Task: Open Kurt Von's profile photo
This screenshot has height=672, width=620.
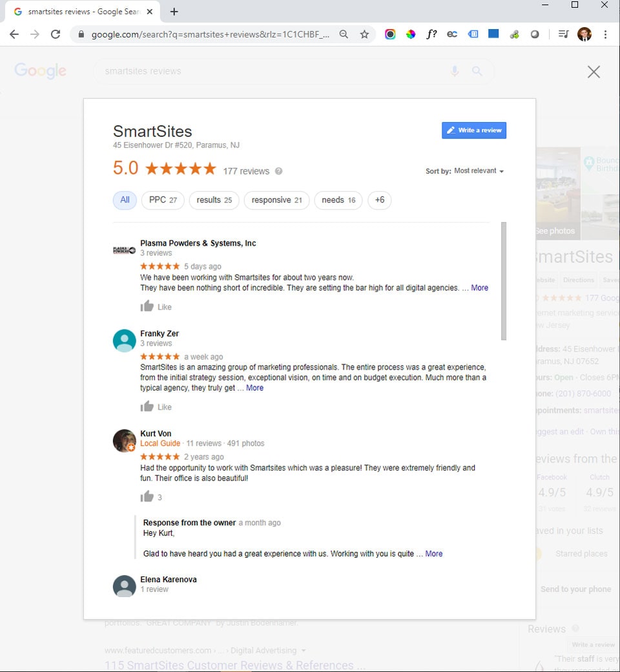Action: [124, 441]
